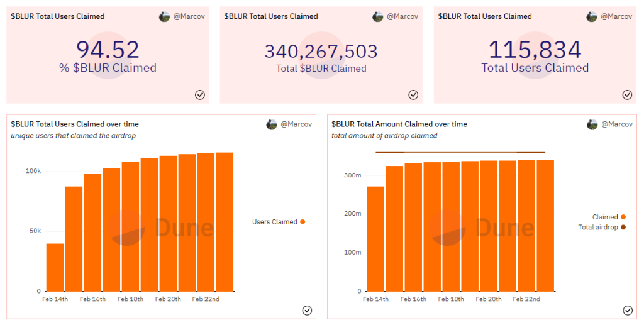The height and width of the screenshot is (325, 644).
Task: Click the orange dot beside 'Claimed' legend
Action: pos(623,217)
